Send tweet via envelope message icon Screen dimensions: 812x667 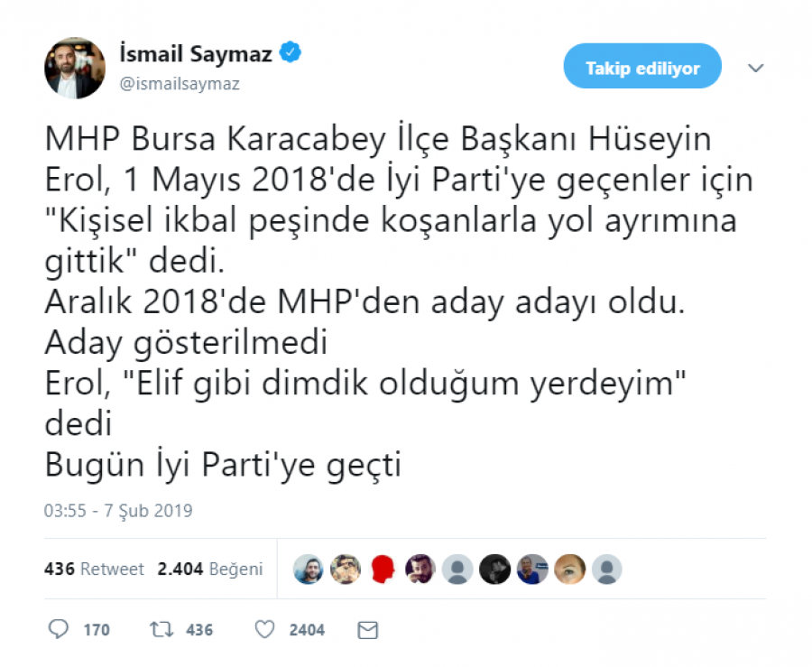(x=368, y=630)
